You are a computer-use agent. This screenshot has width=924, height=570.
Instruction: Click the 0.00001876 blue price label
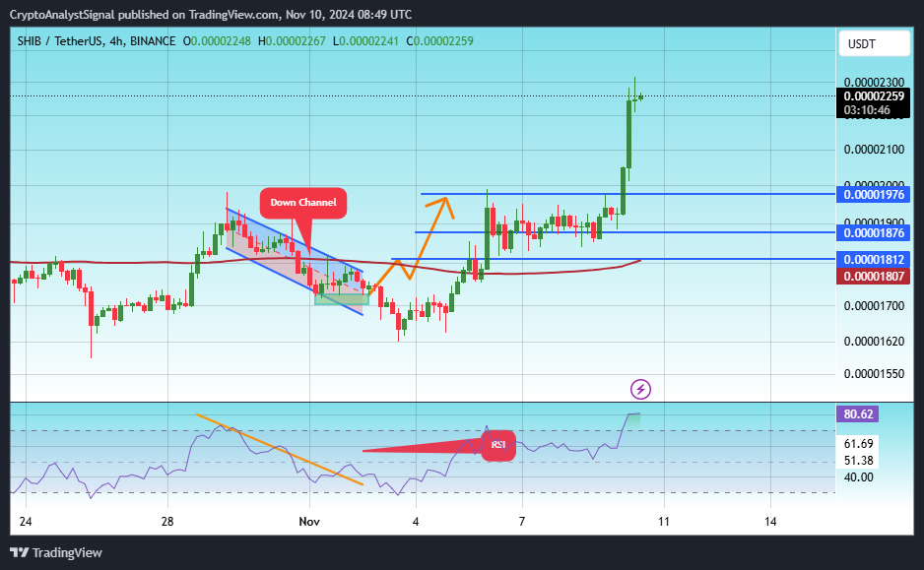874,232
